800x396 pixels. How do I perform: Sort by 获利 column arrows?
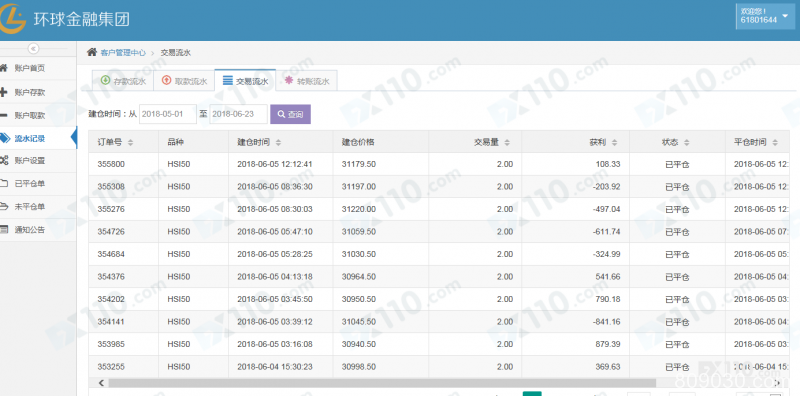(614, 143)
